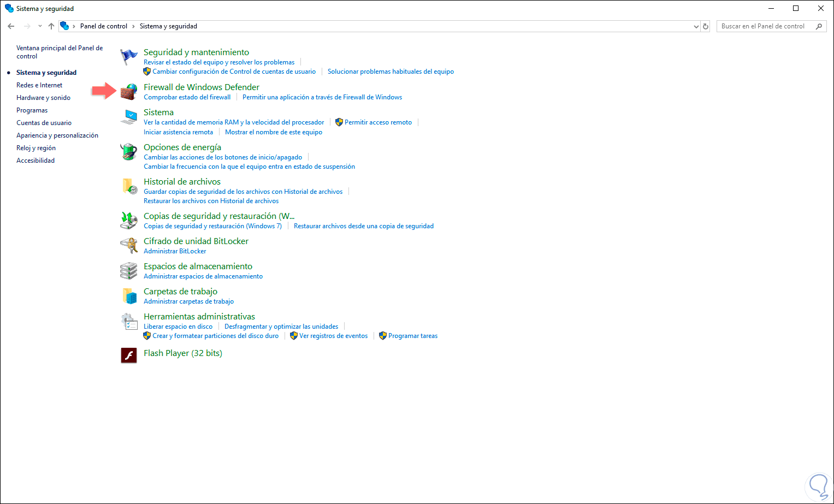
Task: Click Permitir una aplicación a través de Firewall
Action: (322, 97)
